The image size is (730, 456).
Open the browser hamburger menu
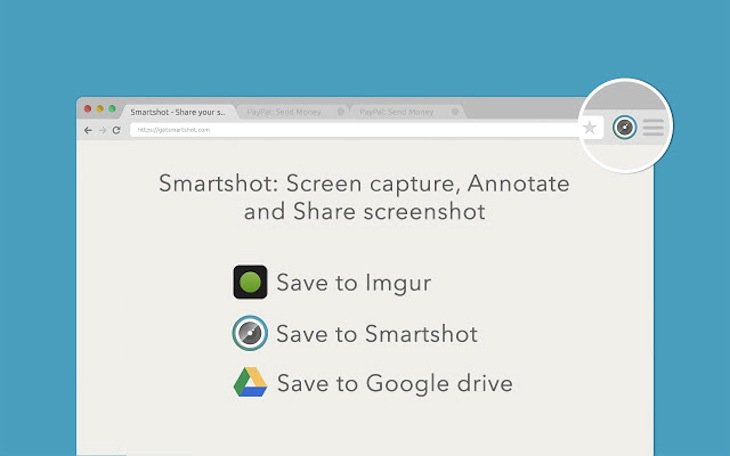point(653,127)
